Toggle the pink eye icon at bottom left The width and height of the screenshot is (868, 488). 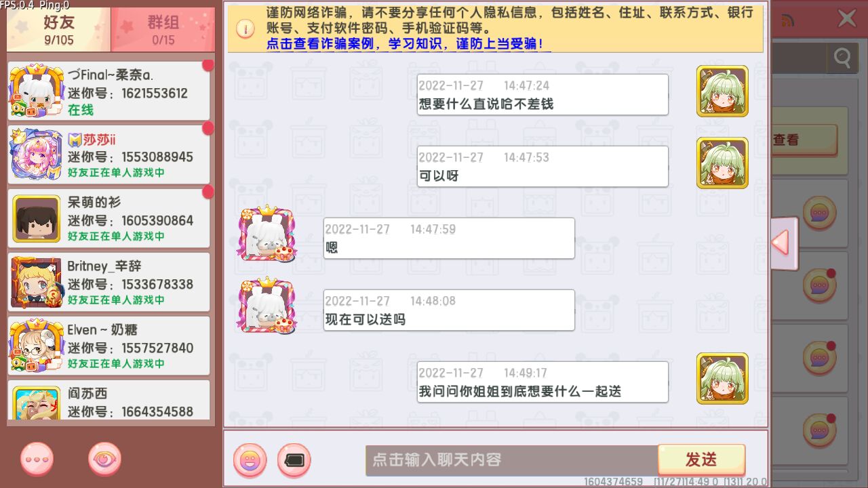point(105,459)
